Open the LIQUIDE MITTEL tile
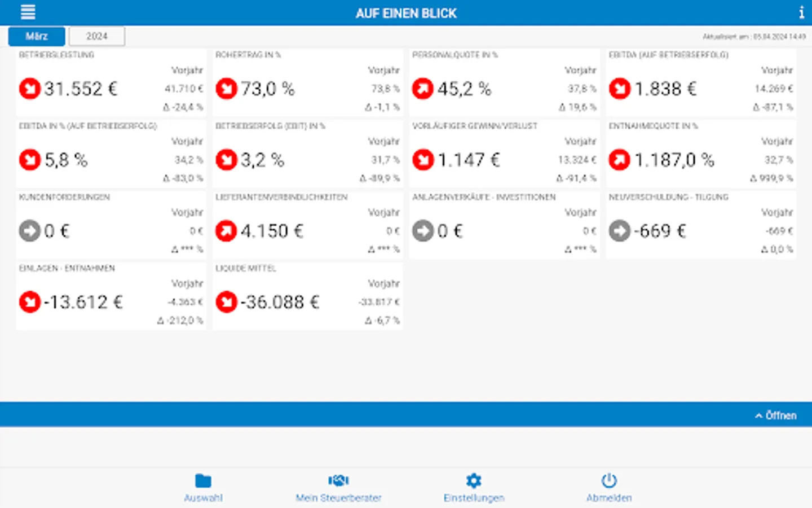 [307, 295]
